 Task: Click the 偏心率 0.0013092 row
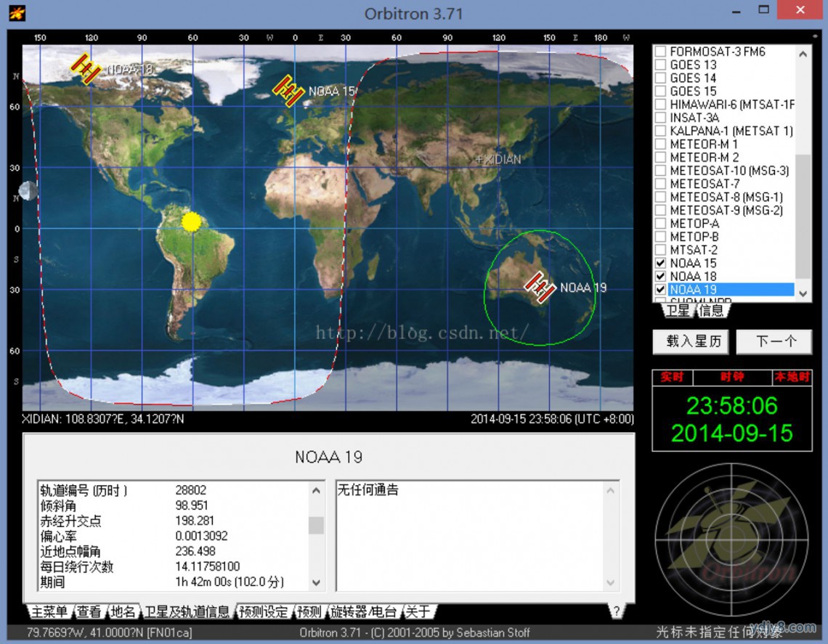click(x=173, y=537)
